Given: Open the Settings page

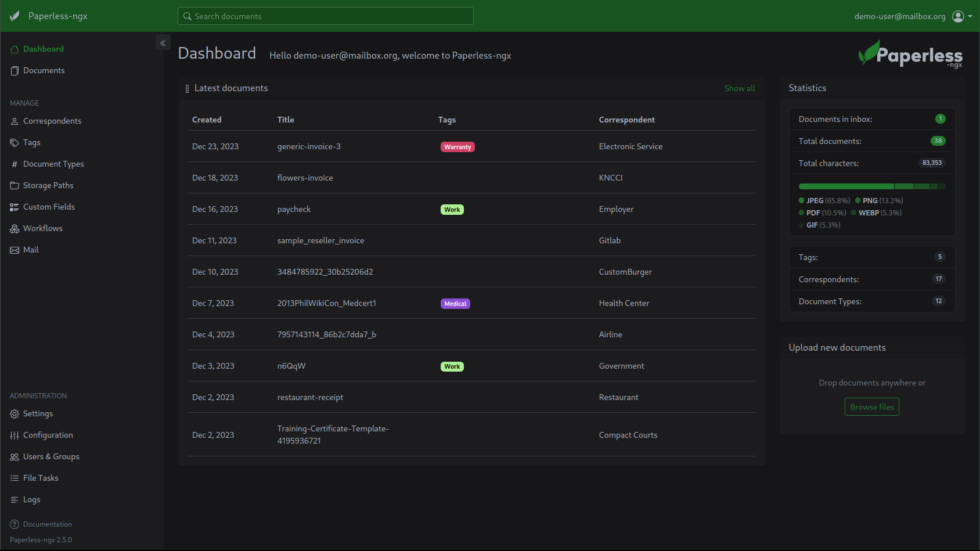Looking at the screenshot, I should click(x=38, y=413).
